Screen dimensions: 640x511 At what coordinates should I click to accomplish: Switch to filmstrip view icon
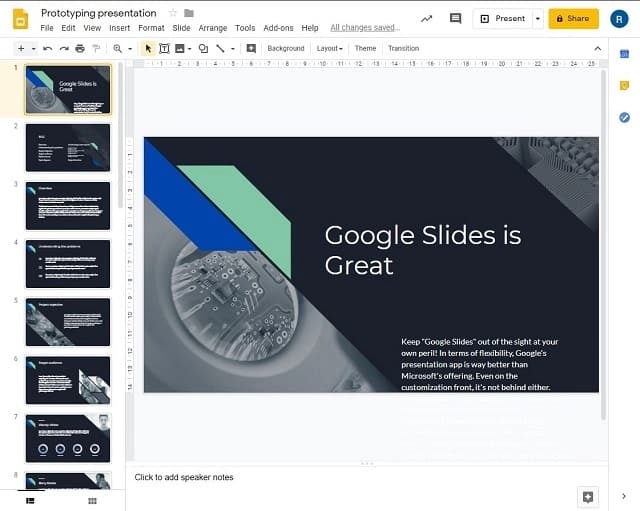point(30,501)
